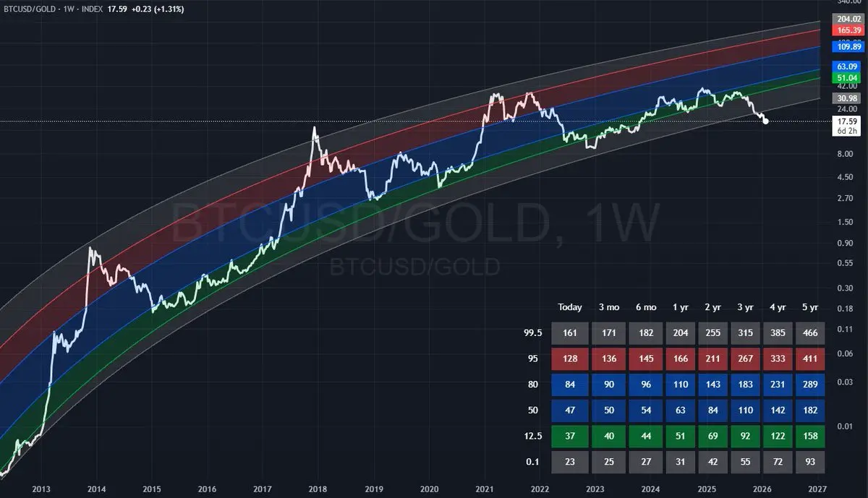Viewport: 868px width, 498px height.
Task: Click the 6d 2h countdown label
Action: [846, 131]
